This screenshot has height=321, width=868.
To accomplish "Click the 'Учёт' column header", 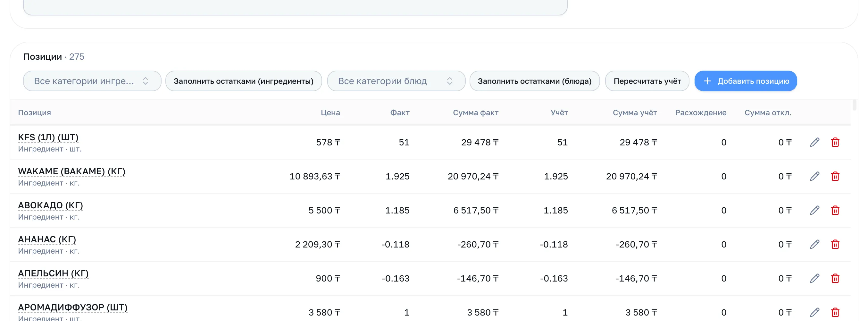I will point(559,113).
